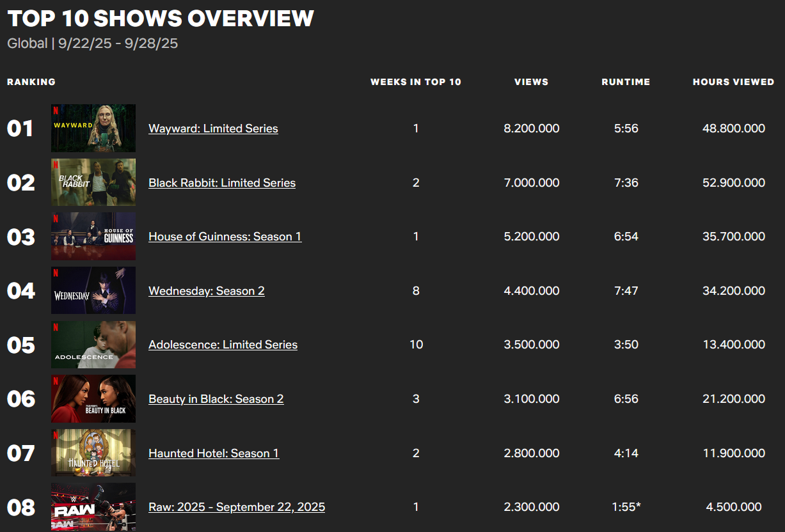The height and width of the screenshot is (532, 785).
Task: Open the Black Rabbit: Limited Series link
Action: tap(222, 183)
